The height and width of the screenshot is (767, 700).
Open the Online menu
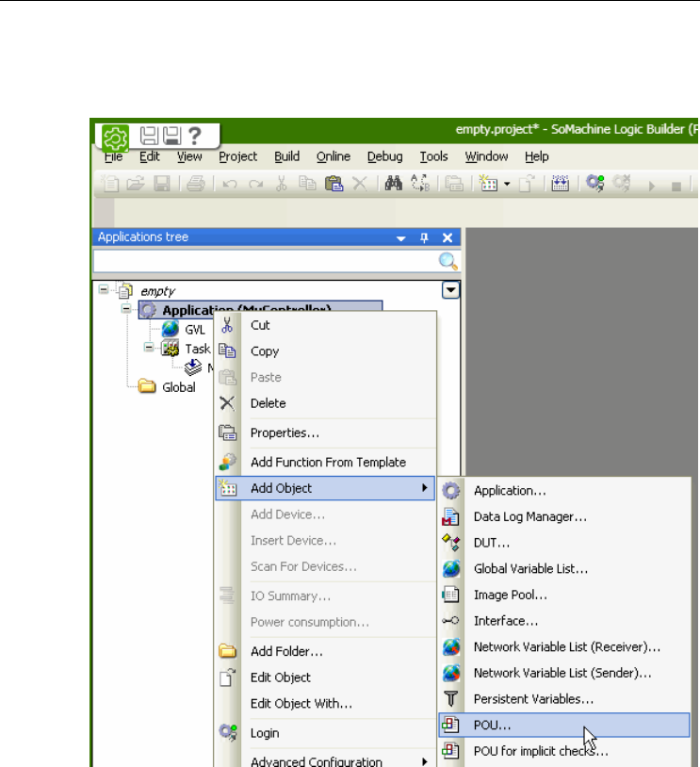(334, 156)
